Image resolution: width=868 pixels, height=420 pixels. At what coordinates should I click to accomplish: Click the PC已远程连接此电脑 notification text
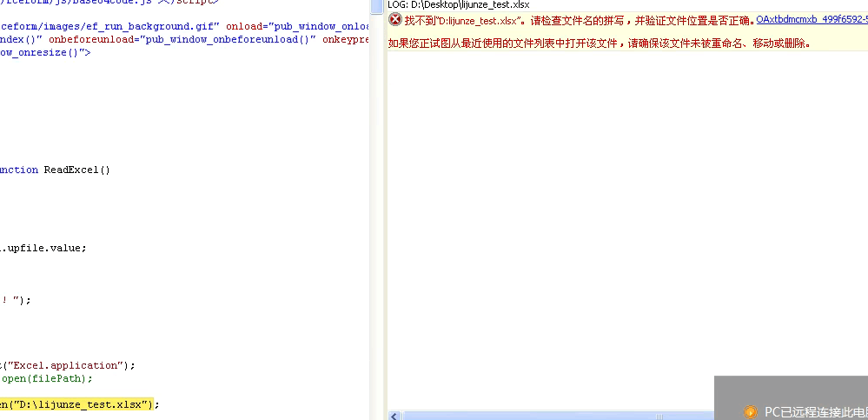pos(816,411)
